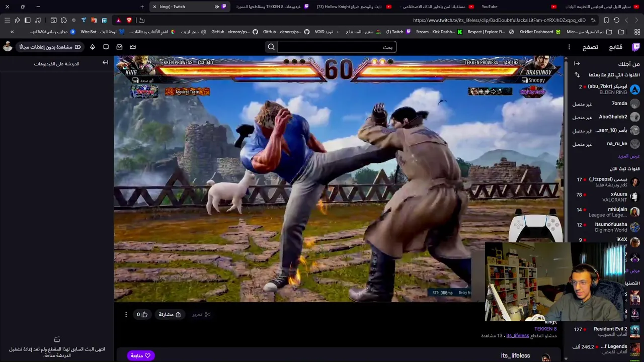Go back in browser history
The image size is (644, 362).
pyautogui.click(x=637, y=20)
